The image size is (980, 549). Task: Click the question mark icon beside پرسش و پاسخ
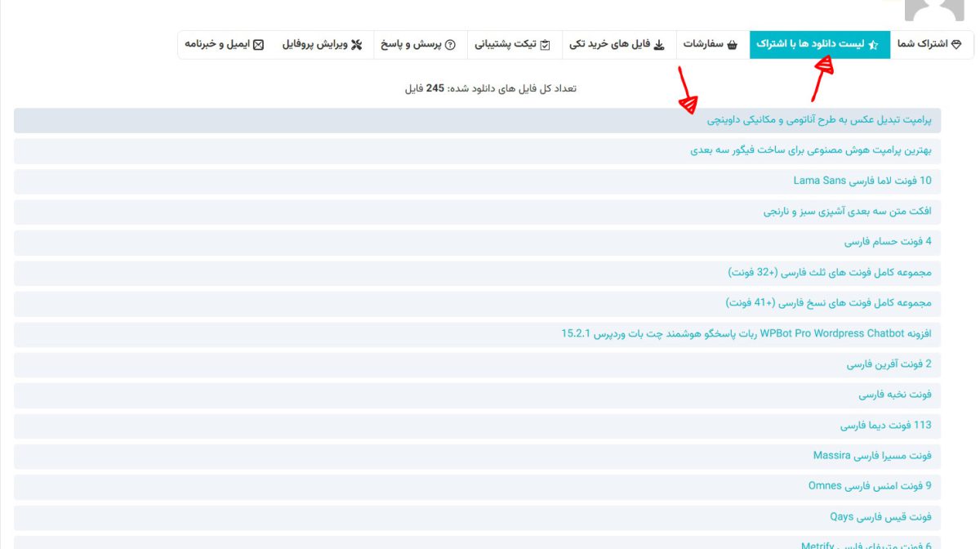click(x=450, y=45)
